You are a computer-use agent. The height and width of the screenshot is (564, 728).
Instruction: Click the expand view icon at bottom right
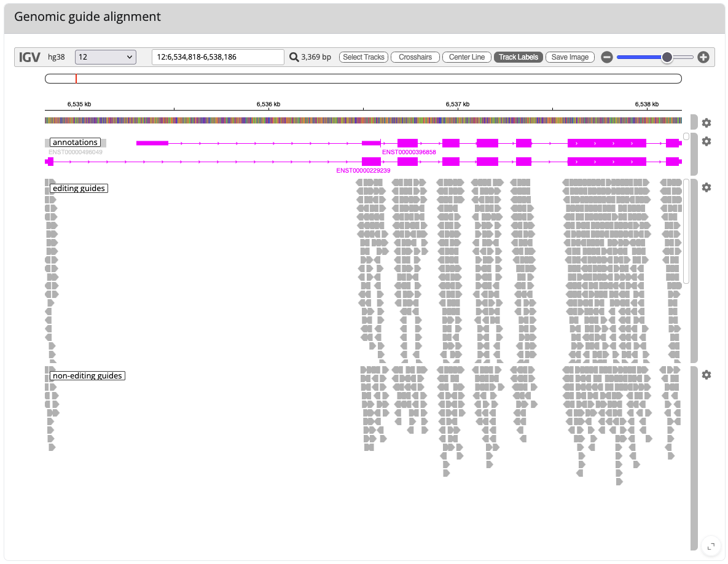[710, 546]
